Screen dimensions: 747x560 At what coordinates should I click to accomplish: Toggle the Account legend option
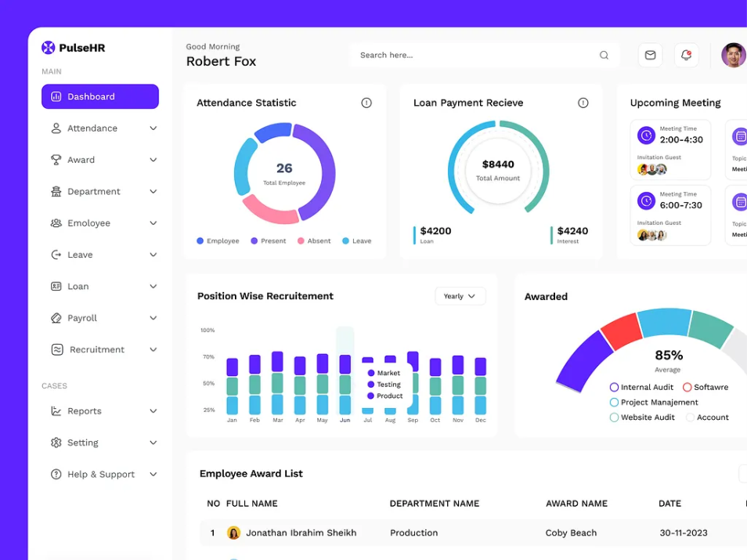point(708,417)
